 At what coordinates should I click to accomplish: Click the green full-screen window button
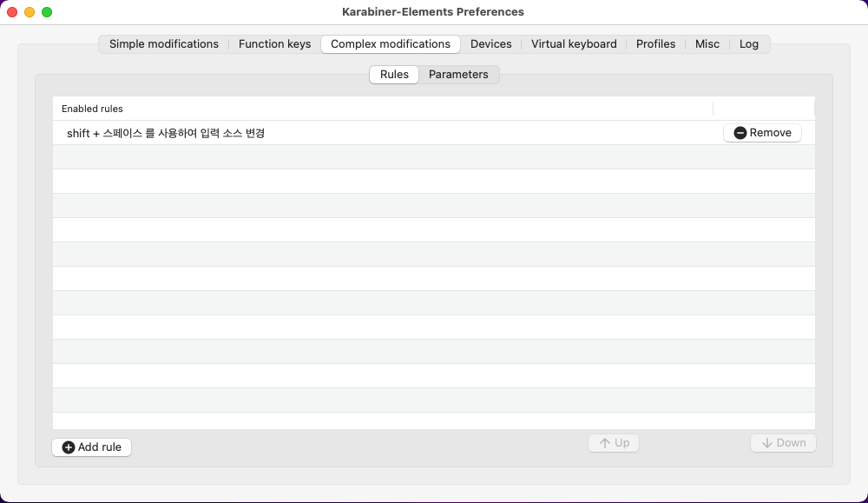pos(47,12)
